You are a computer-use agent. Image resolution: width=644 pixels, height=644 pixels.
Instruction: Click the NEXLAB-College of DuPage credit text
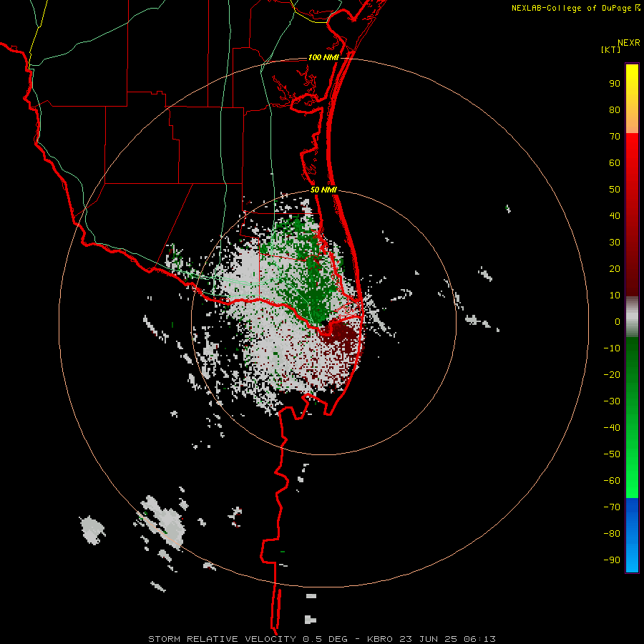(572, 8)
